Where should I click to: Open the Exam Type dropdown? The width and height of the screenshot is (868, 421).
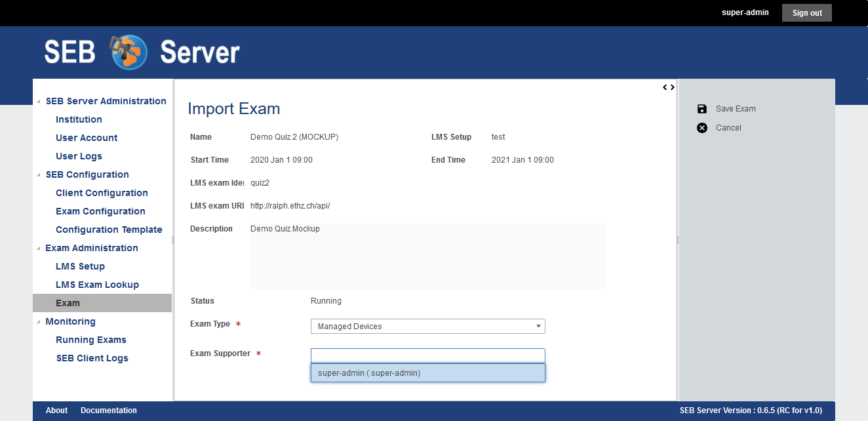(427, 327)
